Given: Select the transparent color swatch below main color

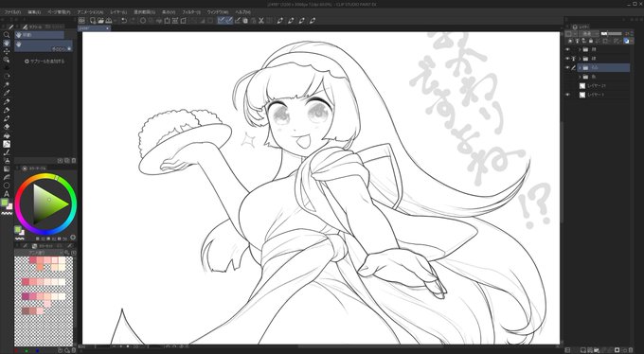Looking at the screenshot, I should tap(7, 213).
